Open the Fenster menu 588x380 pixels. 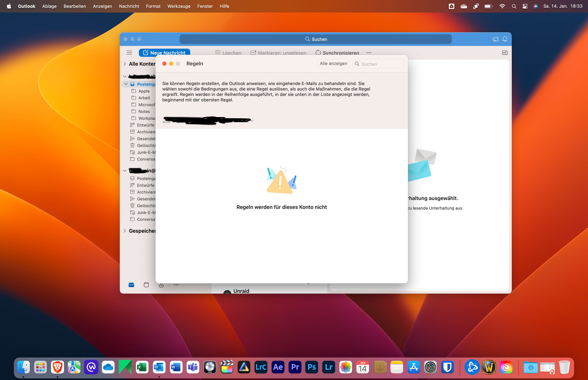(x=205, y=6)
